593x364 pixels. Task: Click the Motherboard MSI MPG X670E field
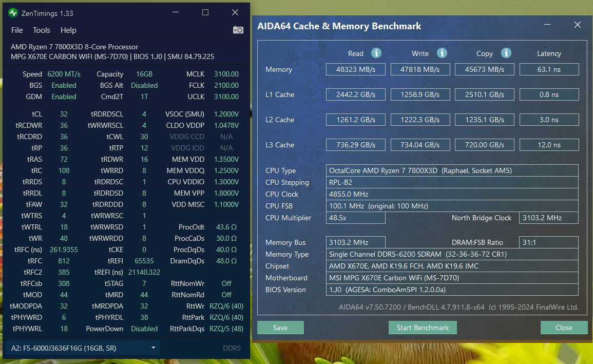tap(452, 278)
